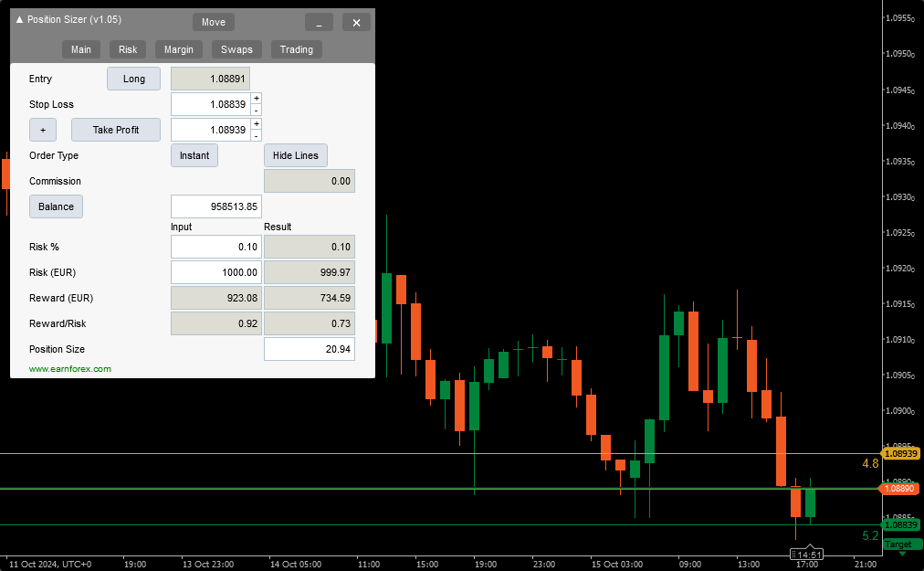This screenshot has height=571, width=924.
Task: Toggle the Instant order type button
Action: point(194,155)
